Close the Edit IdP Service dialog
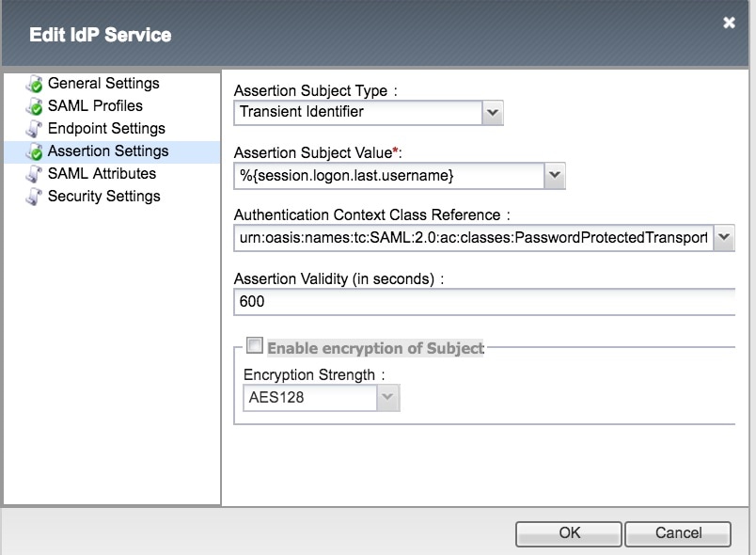Image resolution: width=756 pixels, height=555 pixels. tap(729, 24)
